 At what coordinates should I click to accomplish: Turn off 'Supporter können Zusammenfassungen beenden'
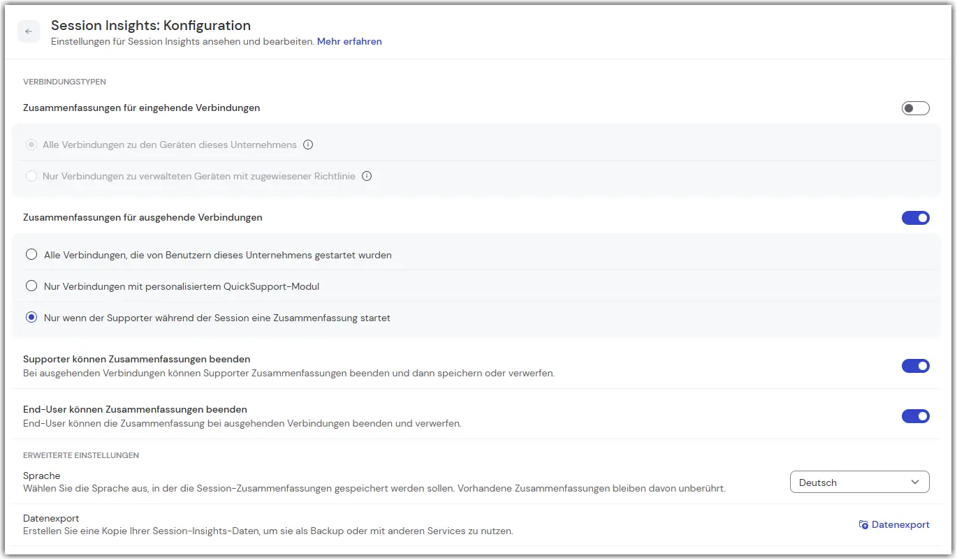915,366
